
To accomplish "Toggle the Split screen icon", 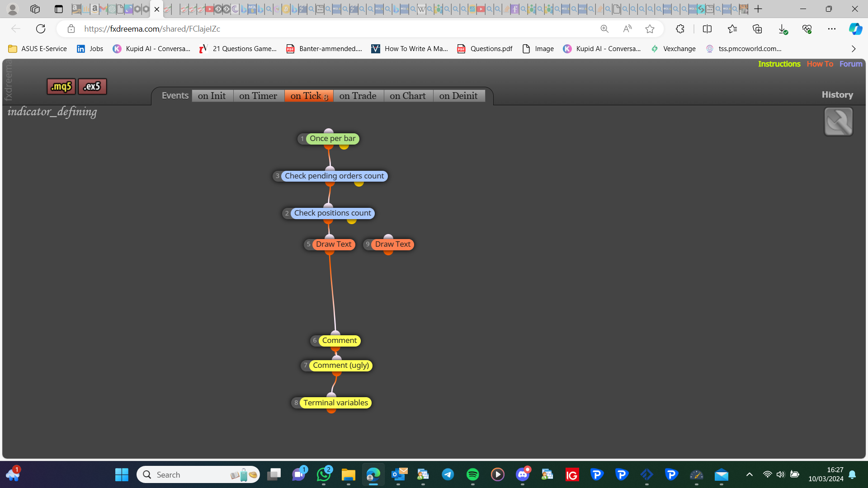I will coord(707,29).
